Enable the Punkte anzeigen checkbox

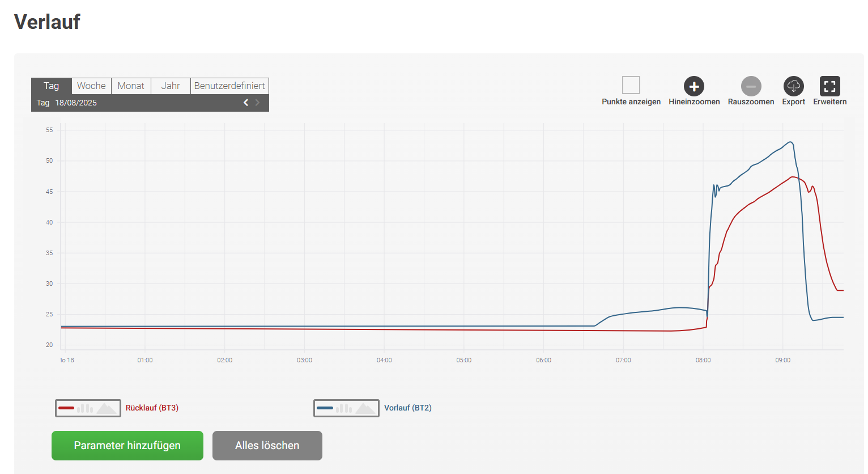631,85
